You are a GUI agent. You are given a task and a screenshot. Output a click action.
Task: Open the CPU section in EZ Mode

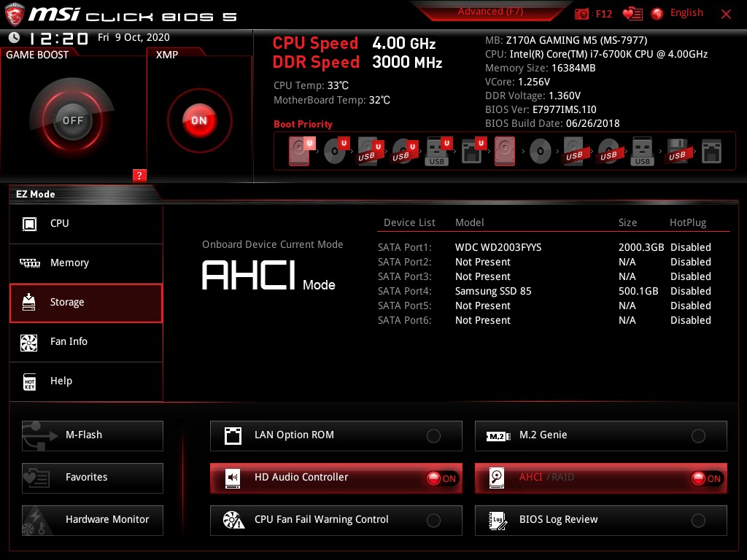(86, 224)
